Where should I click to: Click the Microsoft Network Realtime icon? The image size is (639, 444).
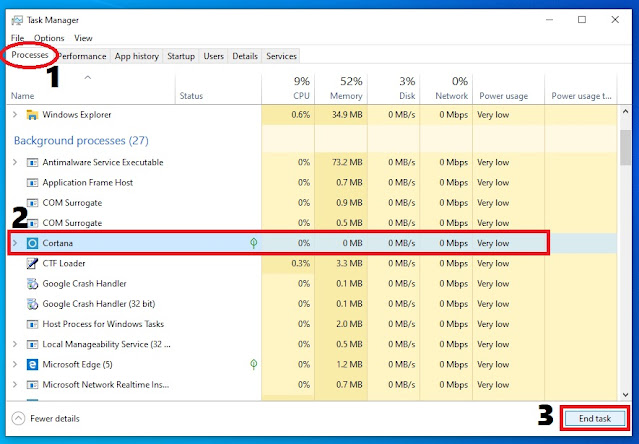[32, 385]
